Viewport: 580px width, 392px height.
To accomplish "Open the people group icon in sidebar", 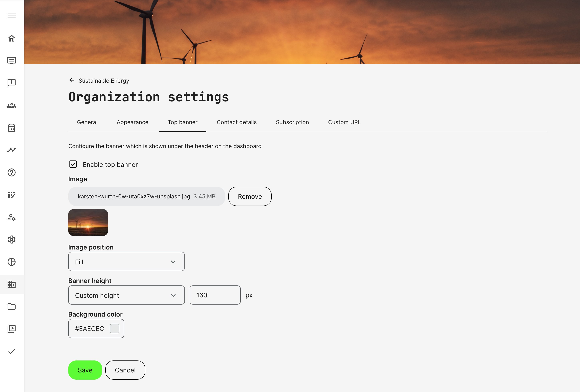I will pos(12,106).
